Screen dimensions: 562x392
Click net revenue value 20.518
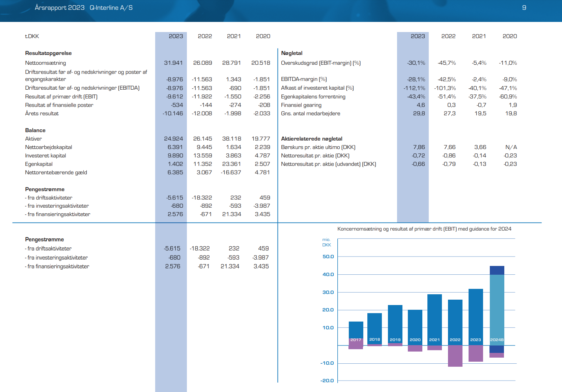pos(260,63)
